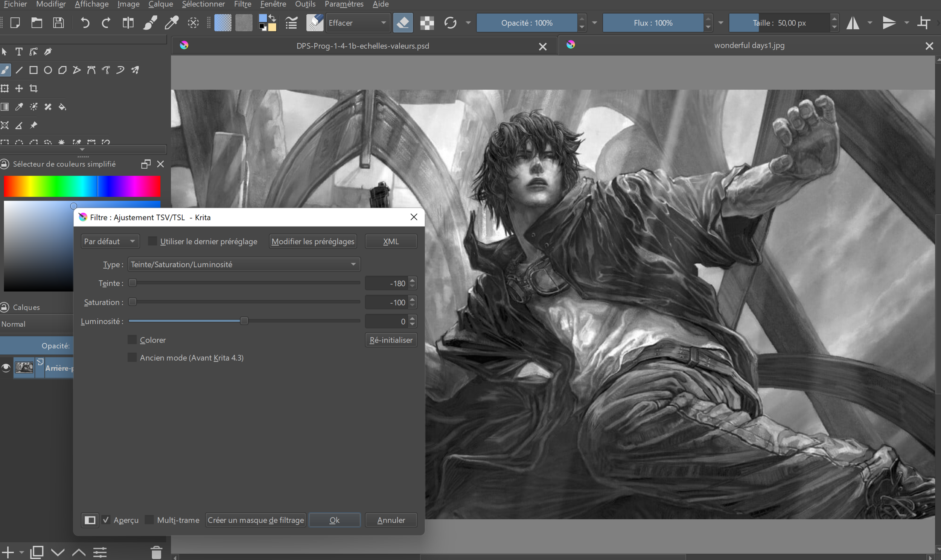Hide the Arrière-plan layer eye
The width and height of the screenshot is (941, 560).
(x=6, y=368)
